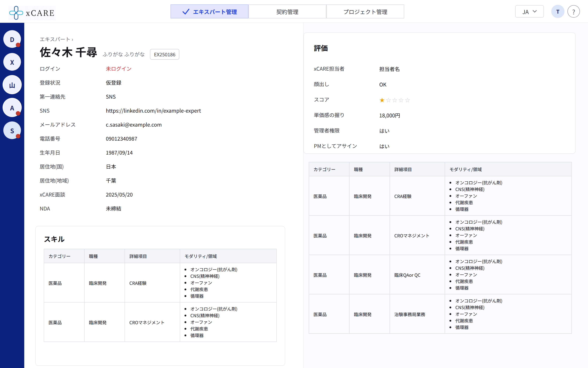This screenshot has height=368, width=588.
Task: Open the S avatar in sidebar
Action: [x=12, y=130]
